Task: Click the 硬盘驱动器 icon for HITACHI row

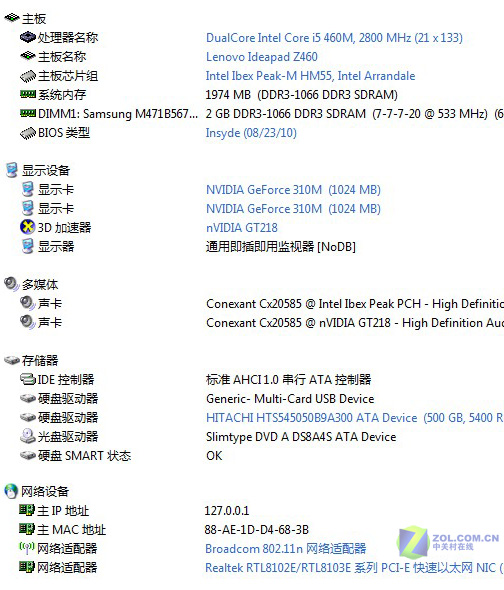Action: pos(28,417)
